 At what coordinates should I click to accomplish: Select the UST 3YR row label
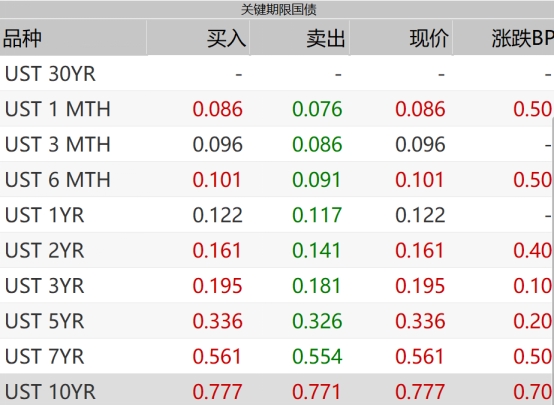pos(45,286)
